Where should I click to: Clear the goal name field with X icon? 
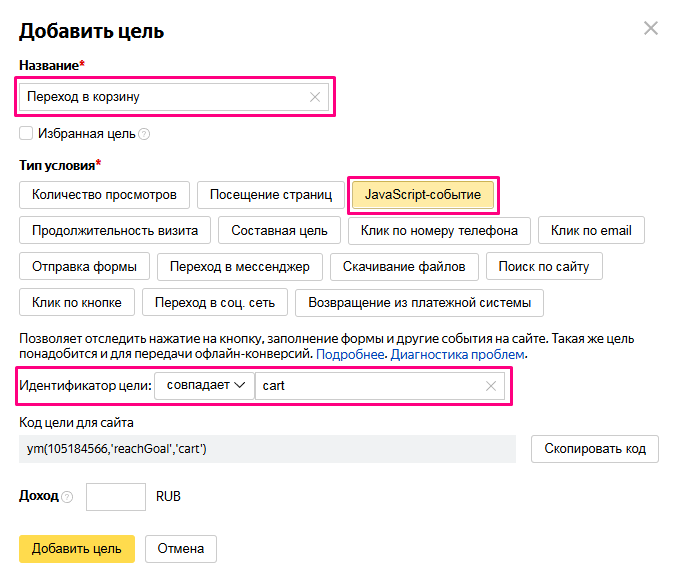coord(315,97)
